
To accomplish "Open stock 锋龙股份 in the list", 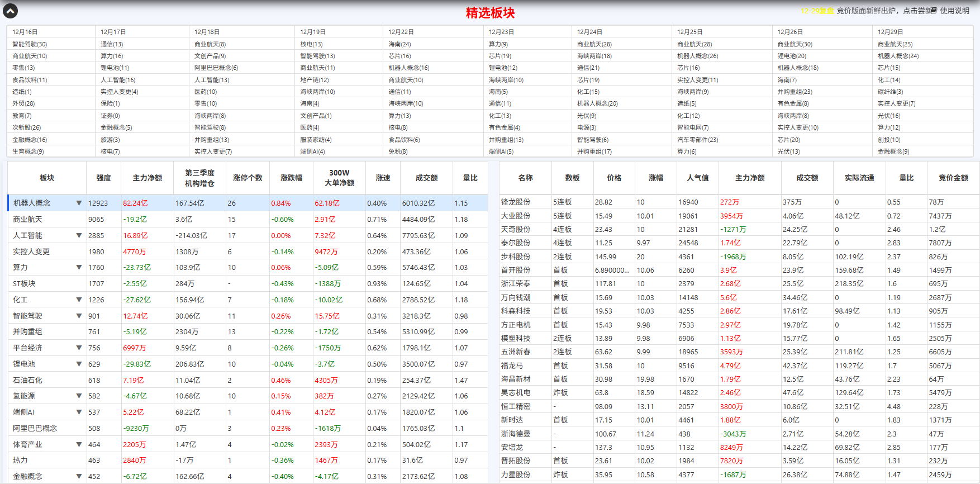I will pos(516,202).
